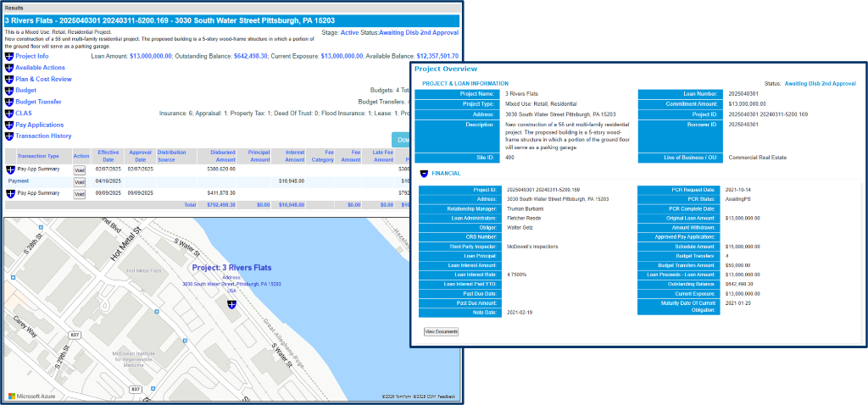Click the View Documents button
Viewport: 868px width, 405px height.
(441, 331)
